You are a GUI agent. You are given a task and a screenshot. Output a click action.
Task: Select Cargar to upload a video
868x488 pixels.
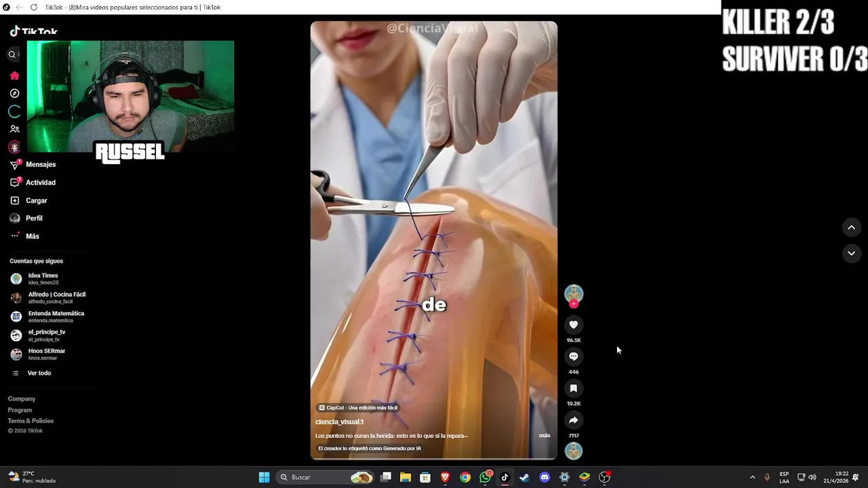coord(28,201)
